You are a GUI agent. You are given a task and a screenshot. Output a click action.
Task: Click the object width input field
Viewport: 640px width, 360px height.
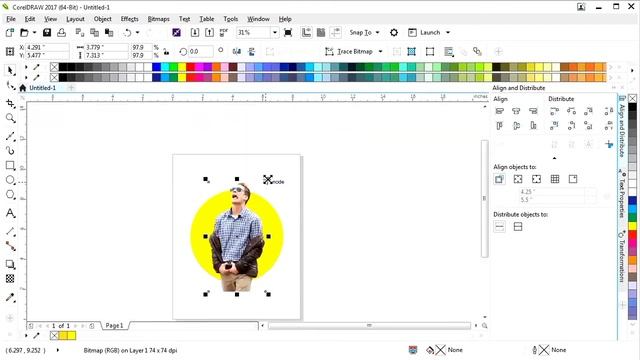106,47
